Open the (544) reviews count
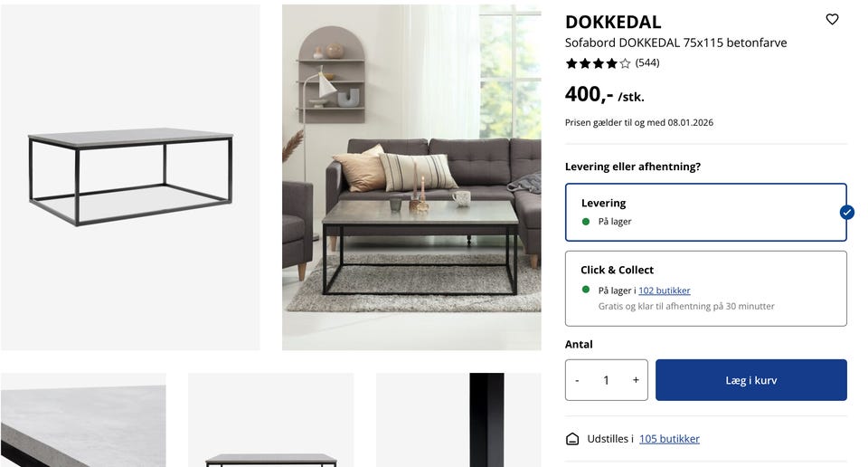868x467 pixels. (x=647, y=62)
